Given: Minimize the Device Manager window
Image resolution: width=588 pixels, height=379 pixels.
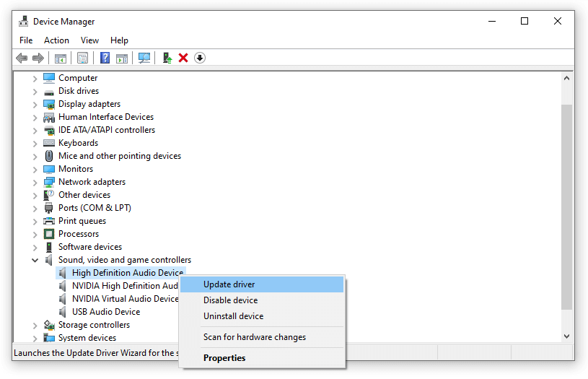Looking at the screenshot, I should click(x=492, y=21).
